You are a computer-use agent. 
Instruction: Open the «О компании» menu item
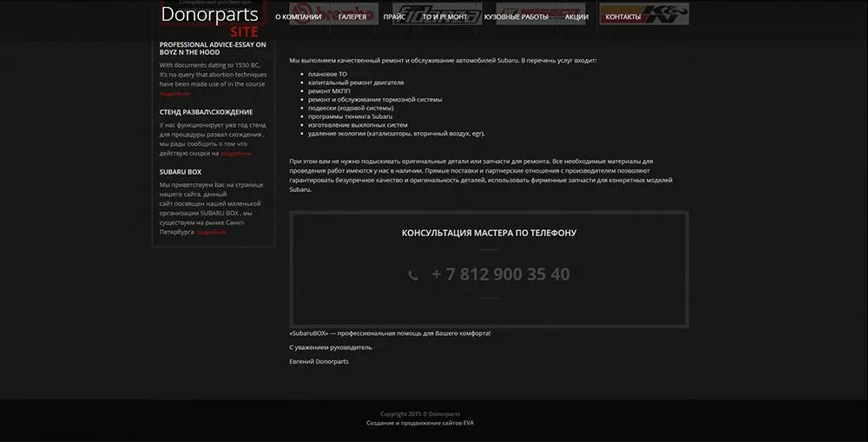click(298, 16)
